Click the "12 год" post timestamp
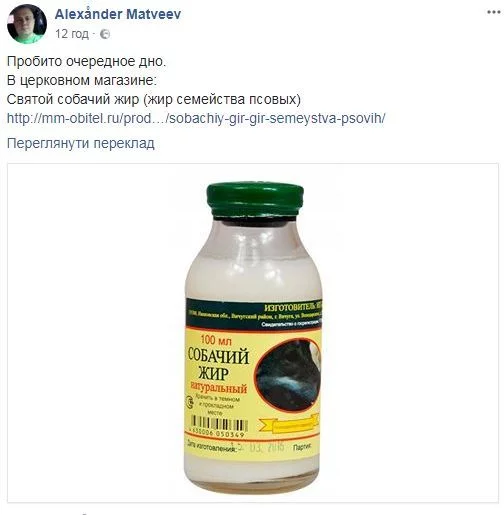 72,34
